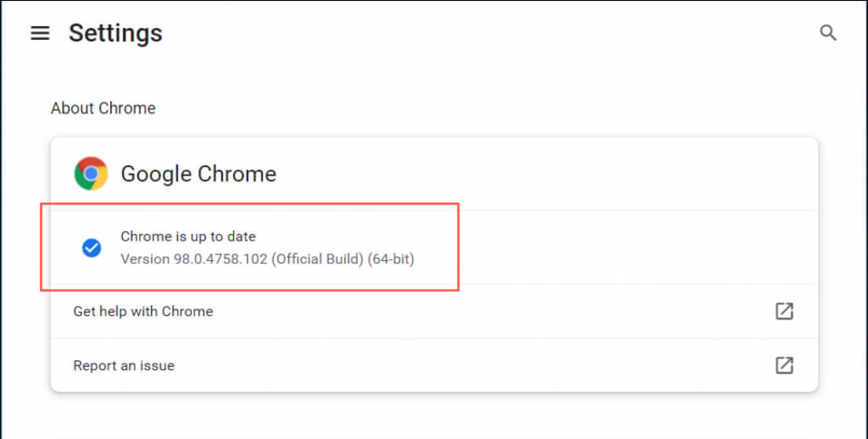Image resolution: width=868 pixels, height=439 pixels.
Task: Click the Google Chrome product name
Action: click(198, 174)
